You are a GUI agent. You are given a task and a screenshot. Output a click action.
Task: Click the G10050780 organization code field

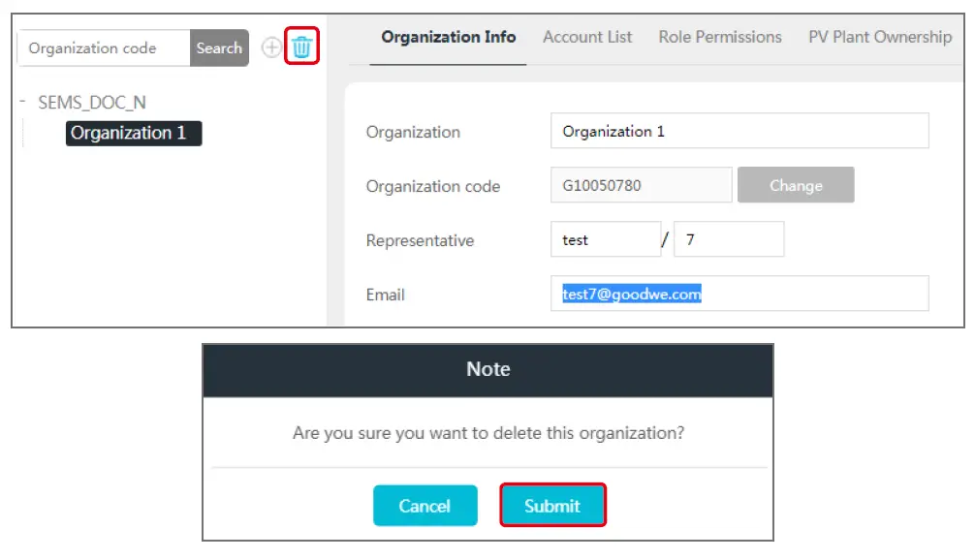(x=641, y=184)
